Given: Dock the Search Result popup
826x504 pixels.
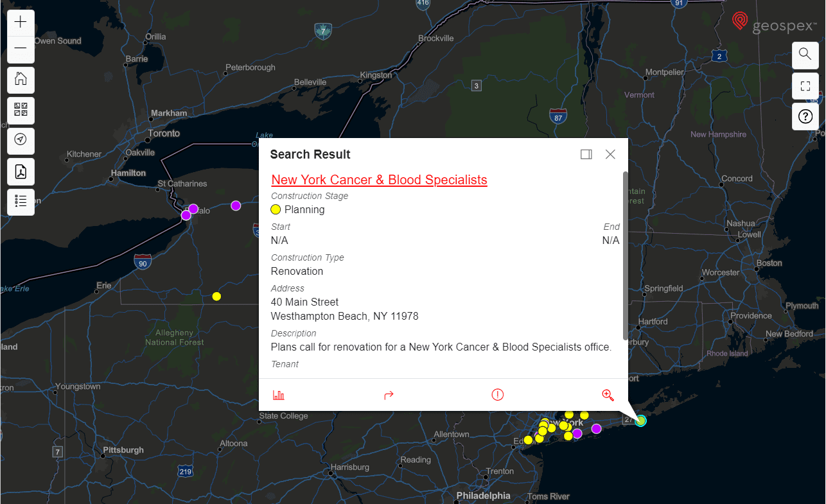Looking at the screenshot, I should point(586,154).
